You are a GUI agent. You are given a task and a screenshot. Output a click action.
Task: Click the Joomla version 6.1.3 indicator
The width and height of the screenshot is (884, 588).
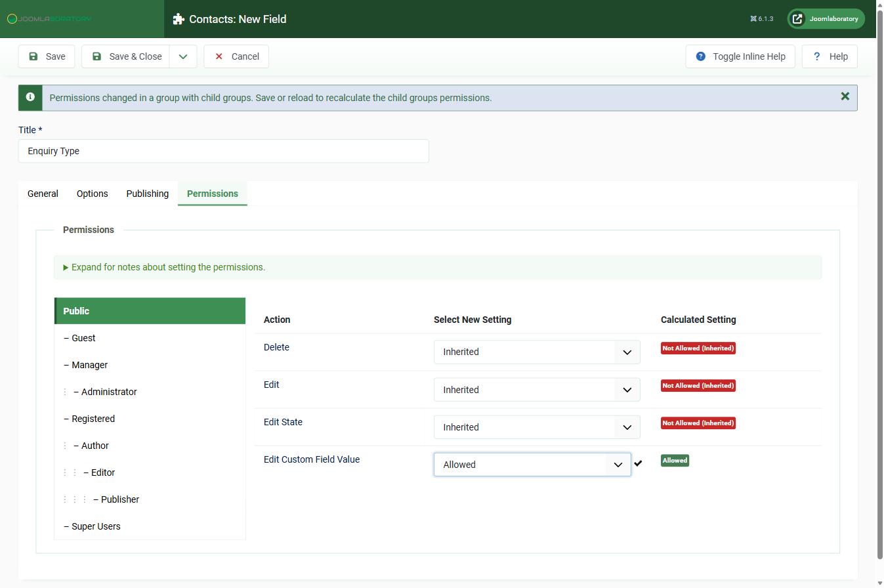(x=761, y=19)
